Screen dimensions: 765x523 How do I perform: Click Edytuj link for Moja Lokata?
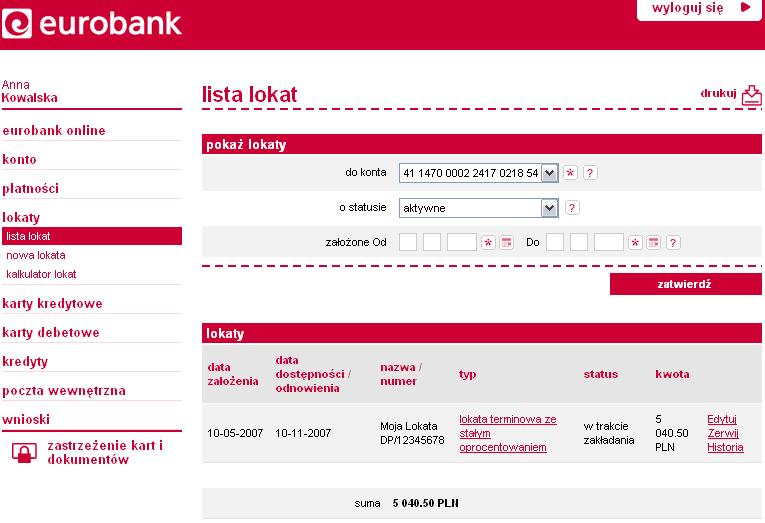722,419
